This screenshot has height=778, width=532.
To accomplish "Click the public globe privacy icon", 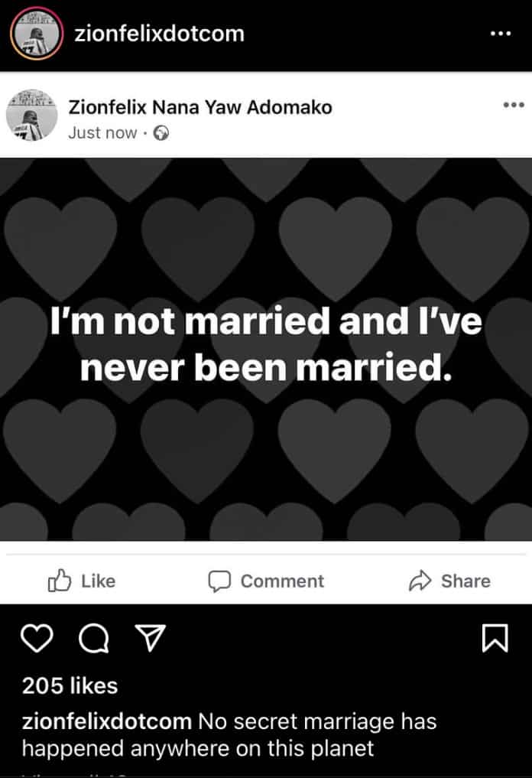I will [161, 133].
